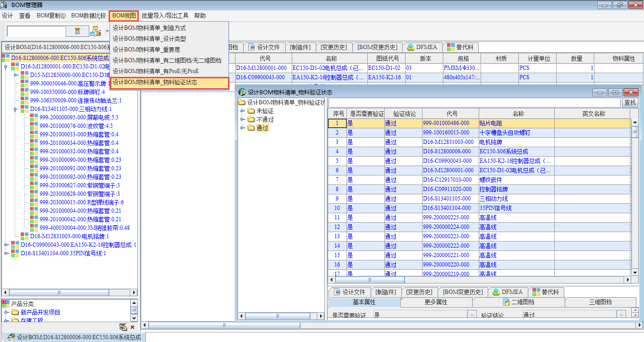
Task: Choose 设计BOM物料清单_重要度 from BOM视图 menu
Action: [146, 50]
